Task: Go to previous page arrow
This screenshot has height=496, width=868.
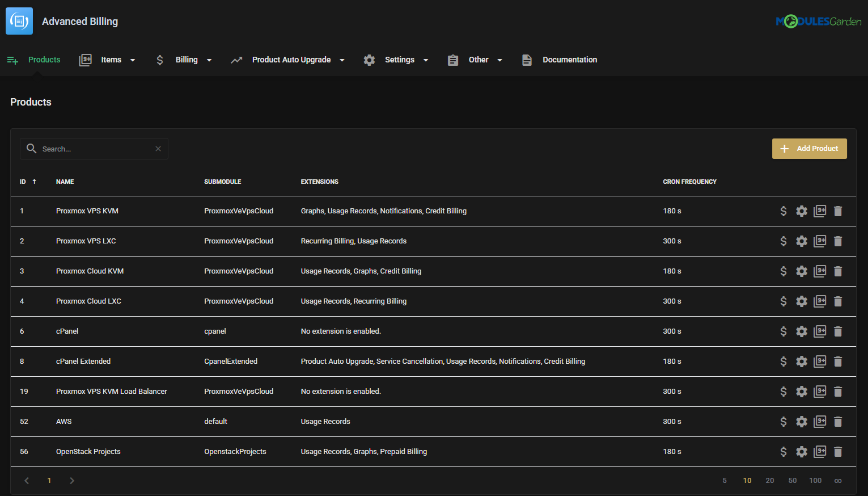Action: pyautogui.click(x=27, y=481)
